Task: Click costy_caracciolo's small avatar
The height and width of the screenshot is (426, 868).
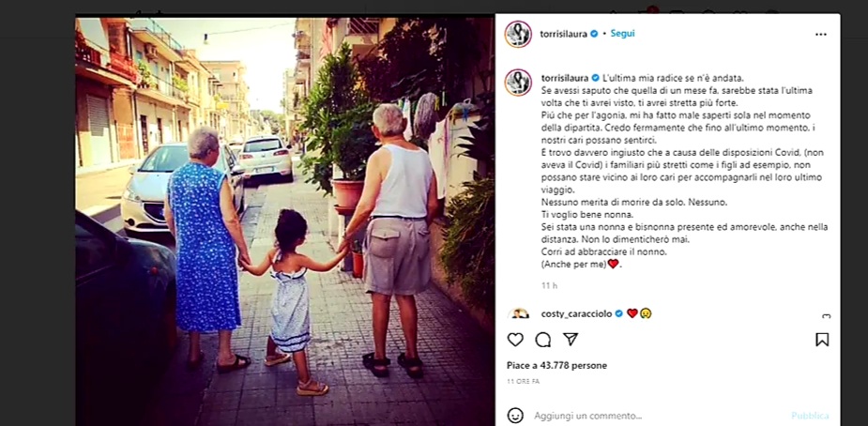Action: coord(518,313)
